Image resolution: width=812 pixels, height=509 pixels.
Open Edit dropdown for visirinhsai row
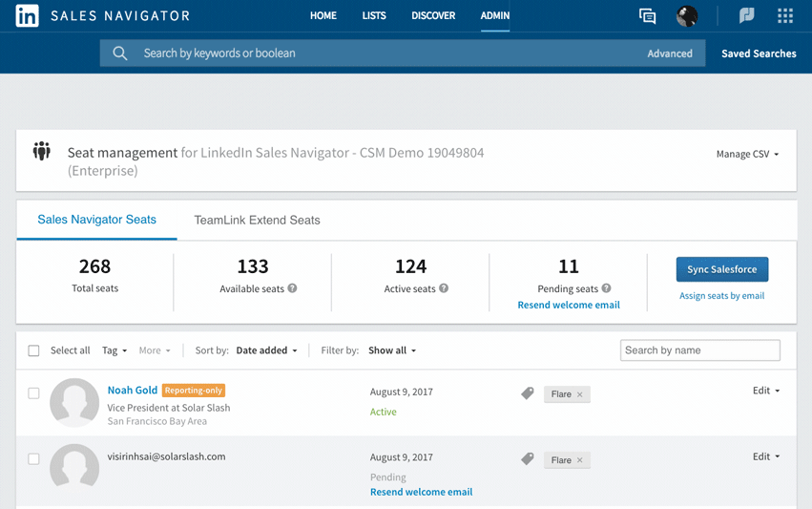(x=766, y=456)
